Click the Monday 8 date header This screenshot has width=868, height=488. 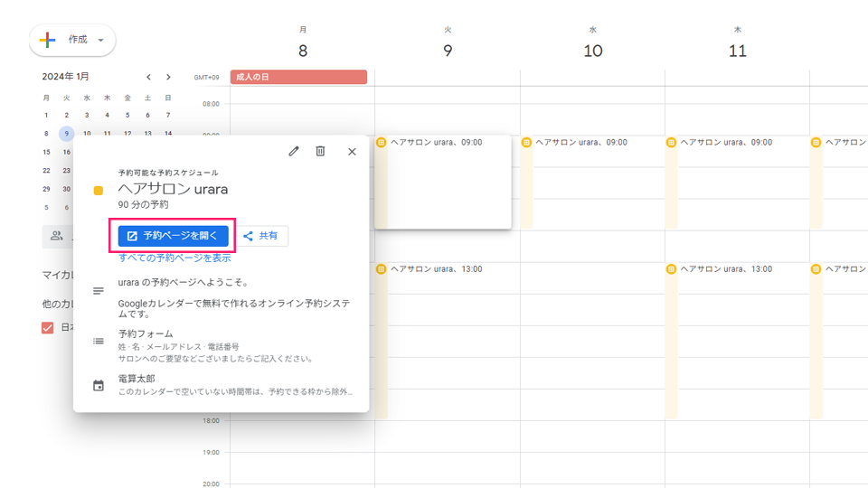click(303, 51)
